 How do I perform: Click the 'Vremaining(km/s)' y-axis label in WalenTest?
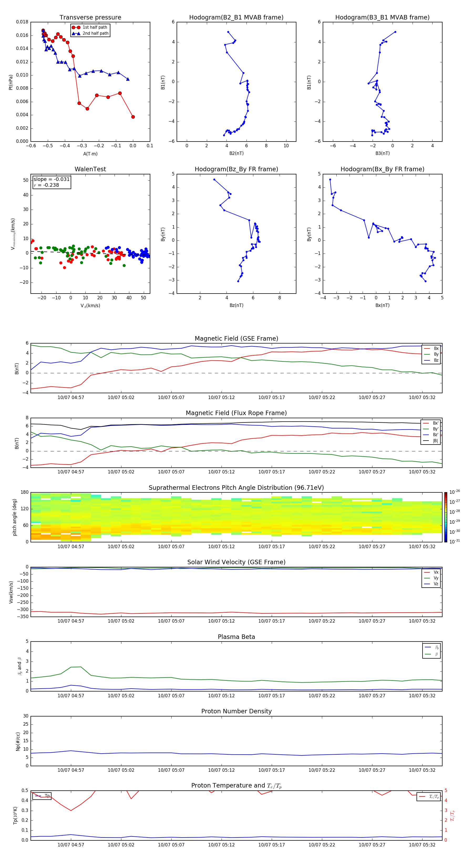(13, 234)
